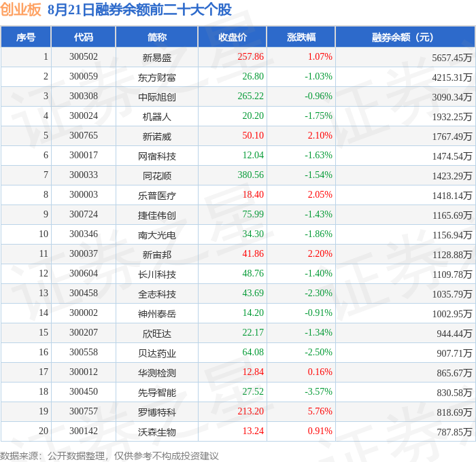Click stock code 300024
The height and width of the screenshot is (462, 476).
point(84,116)
